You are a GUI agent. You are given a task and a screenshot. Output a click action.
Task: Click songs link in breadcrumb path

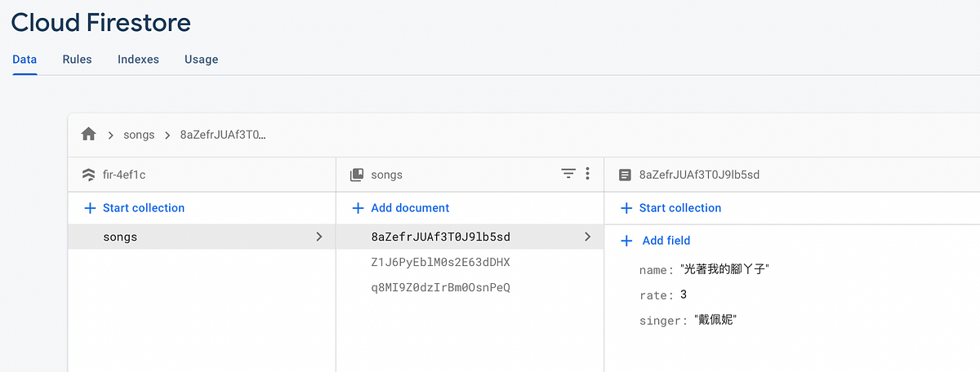point(139,135)
